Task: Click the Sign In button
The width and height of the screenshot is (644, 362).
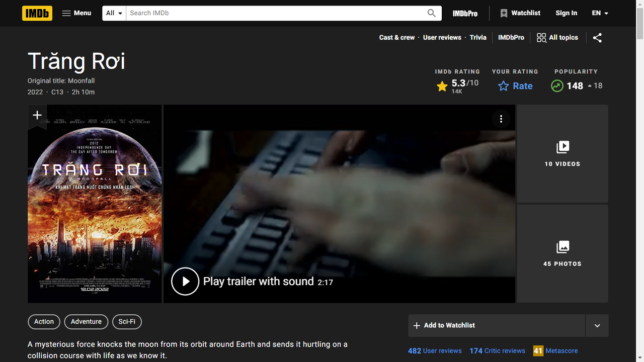Action: point(566,13)
